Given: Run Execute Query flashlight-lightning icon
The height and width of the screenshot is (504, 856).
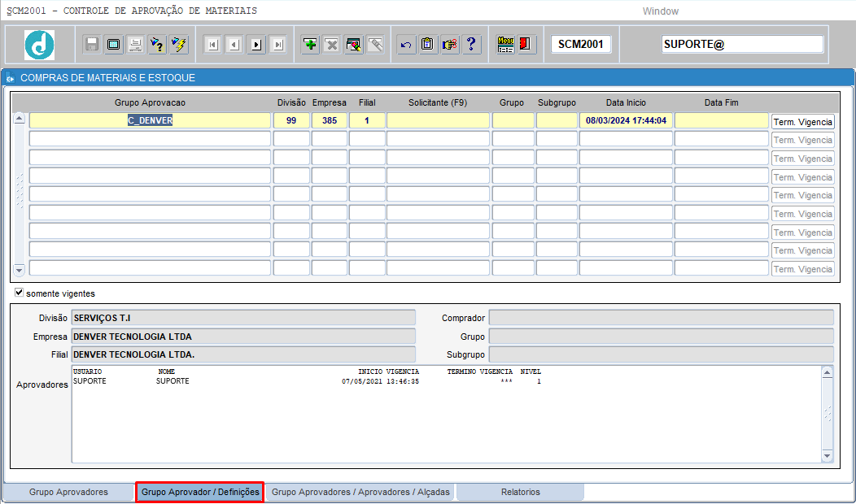Looking at the screenshot, I should [179, 44].
